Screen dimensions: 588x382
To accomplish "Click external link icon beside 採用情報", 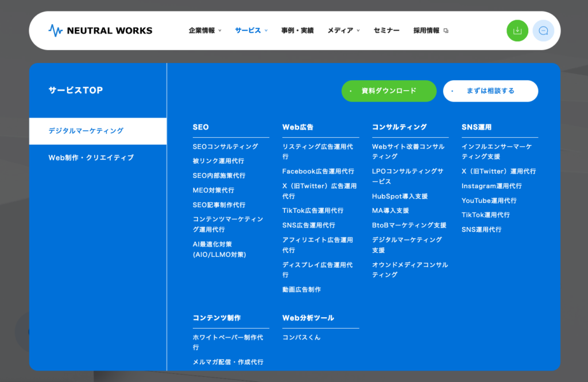I will click(x=446, y=31).
